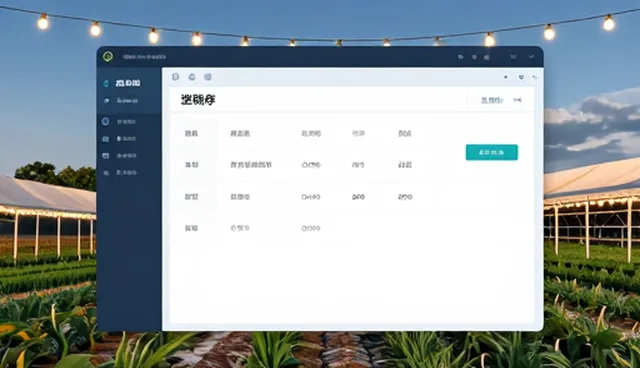640x368 pixels.
Task: Click the teal action button beside the table
Action: [x=491, y=152]
